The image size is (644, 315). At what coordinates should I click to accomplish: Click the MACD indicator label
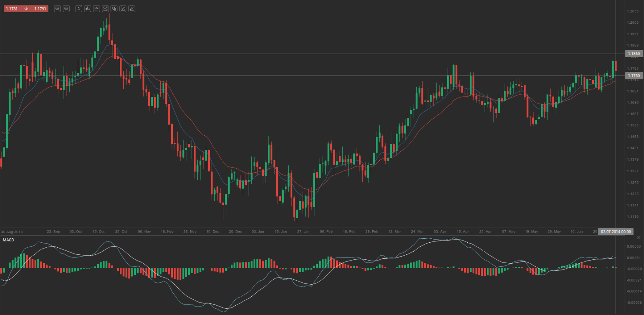[9, 240]
